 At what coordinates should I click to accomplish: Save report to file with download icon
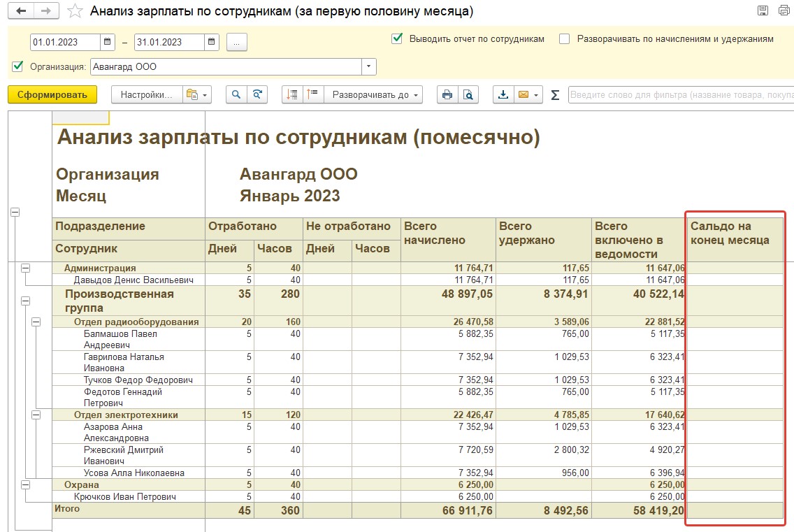click(x=503, y=95)
